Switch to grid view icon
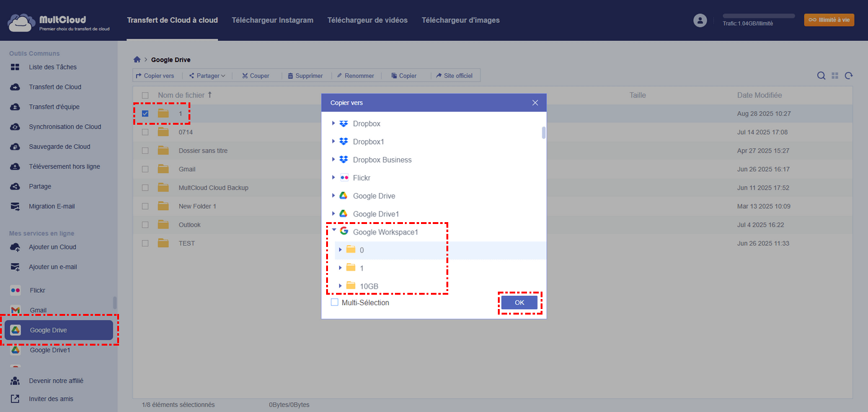Viewport: 868px width, 412px height. pyautogui.click(x=835, y=76)
